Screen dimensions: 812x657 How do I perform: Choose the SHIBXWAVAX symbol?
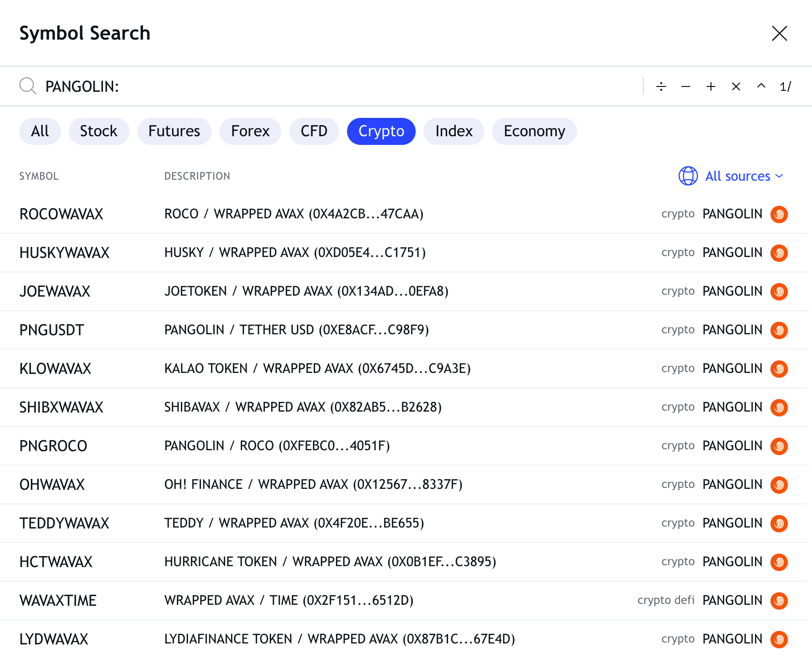click(x=61, y=407)
